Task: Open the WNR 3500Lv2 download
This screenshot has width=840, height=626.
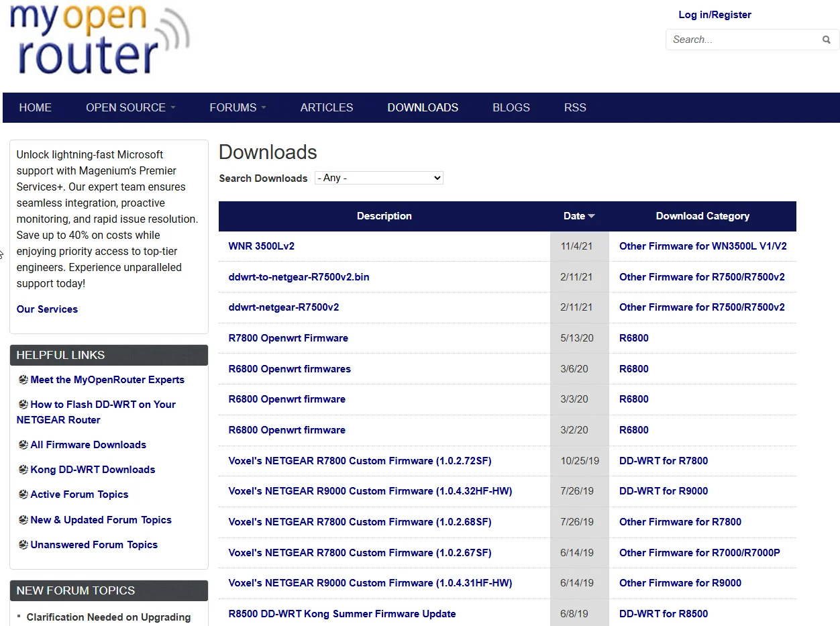Action: [262, 246]
